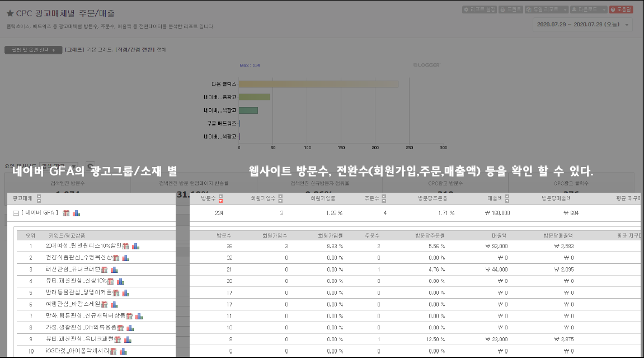
Task: Click the ₩2,583 sales-per-visit cell
Action: (564, 246)
